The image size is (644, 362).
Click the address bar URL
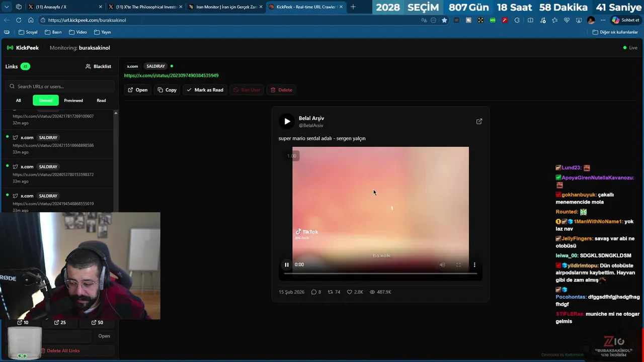[x=87, y=20]
